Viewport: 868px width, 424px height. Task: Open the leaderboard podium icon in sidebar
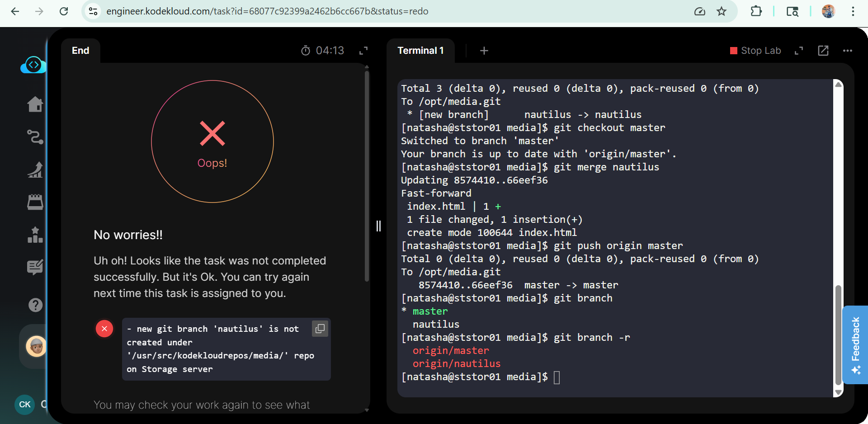pyautogui.click(x=35, y=235)
